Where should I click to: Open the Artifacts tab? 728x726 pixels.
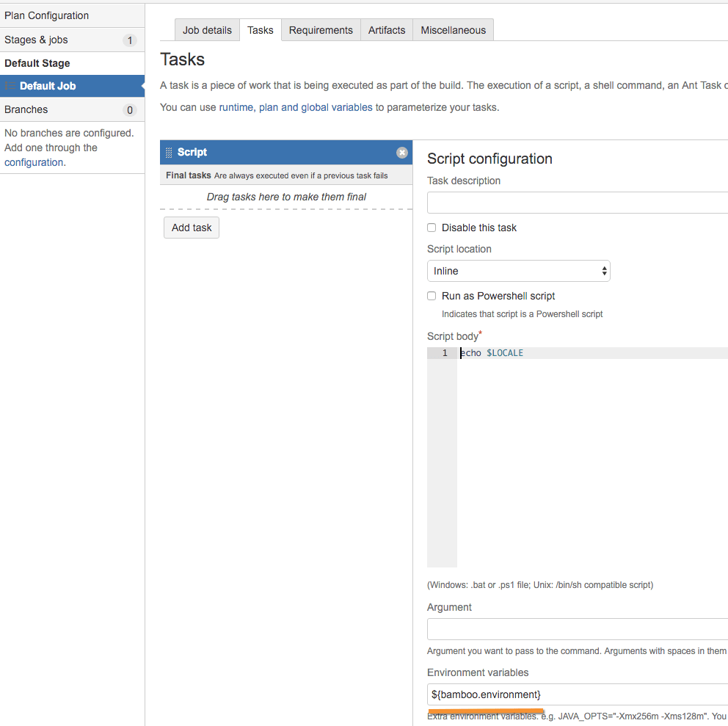[387, 30]
